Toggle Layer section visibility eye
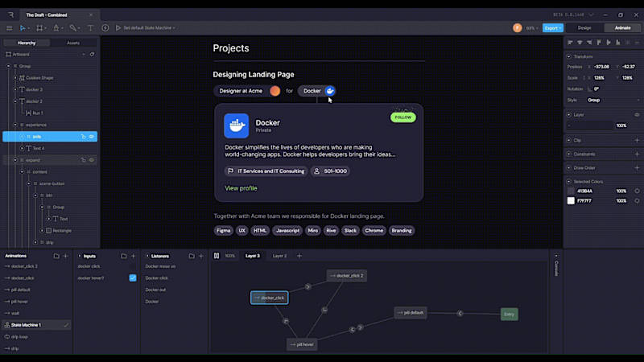Viewport: 644px width, 362px height. (x=637, y=115)
